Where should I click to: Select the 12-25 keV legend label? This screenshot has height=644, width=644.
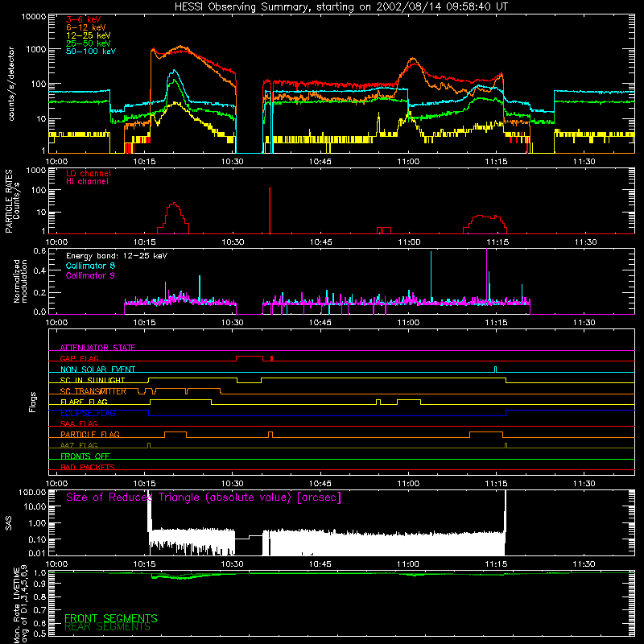coord(89,35)
